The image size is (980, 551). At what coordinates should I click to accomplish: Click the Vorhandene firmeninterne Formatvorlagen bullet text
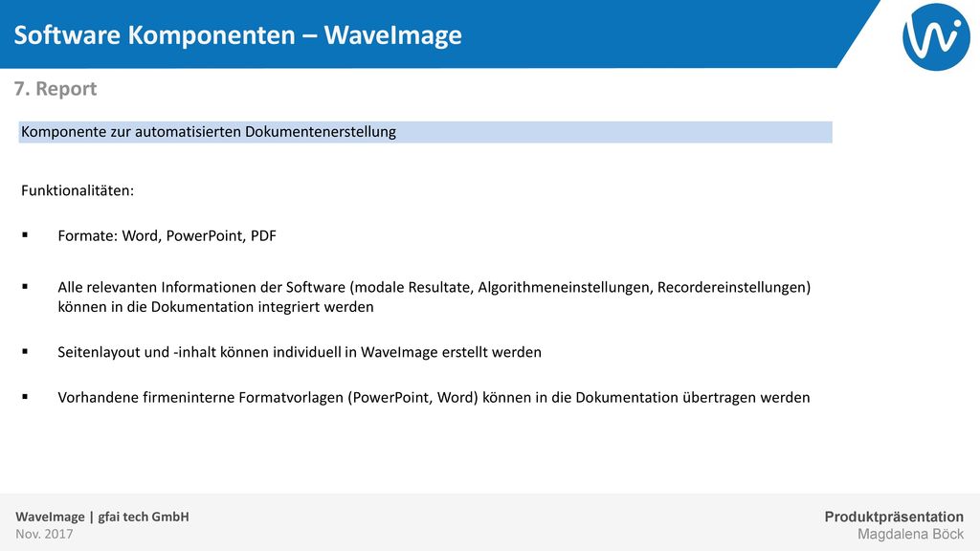tap(434, 398)
